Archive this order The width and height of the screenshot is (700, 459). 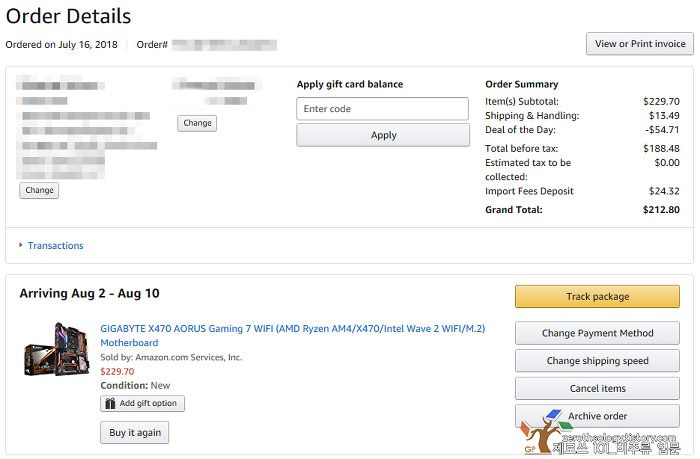click(597, 416)
